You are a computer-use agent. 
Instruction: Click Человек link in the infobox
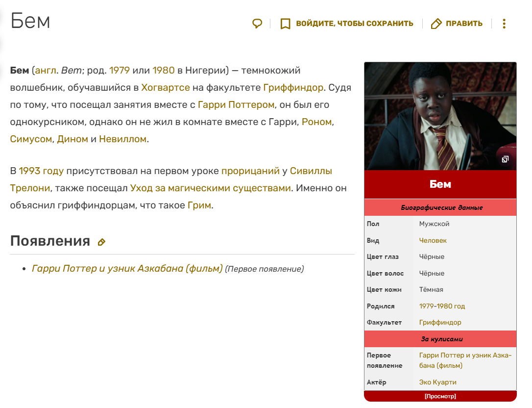(x=433, y=240)
